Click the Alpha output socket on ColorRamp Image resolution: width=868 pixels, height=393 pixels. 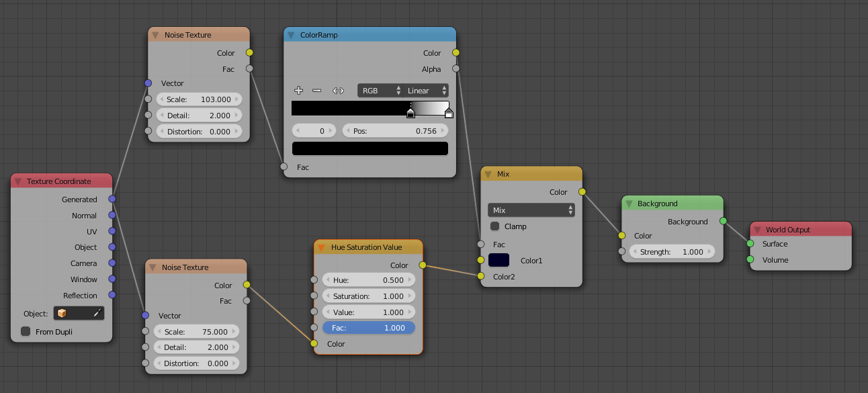(455, 69)
